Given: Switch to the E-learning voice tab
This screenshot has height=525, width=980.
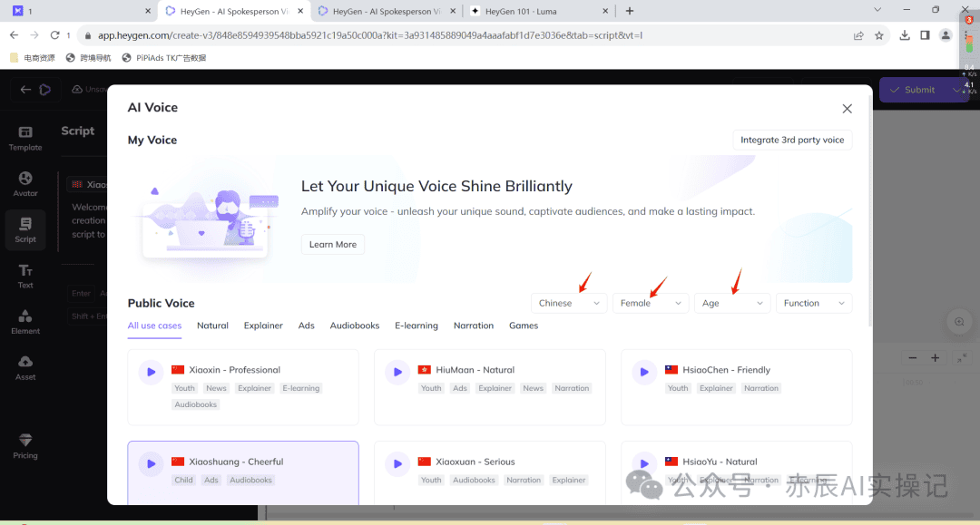Looking at the screenshot, I should pos(416,326).
